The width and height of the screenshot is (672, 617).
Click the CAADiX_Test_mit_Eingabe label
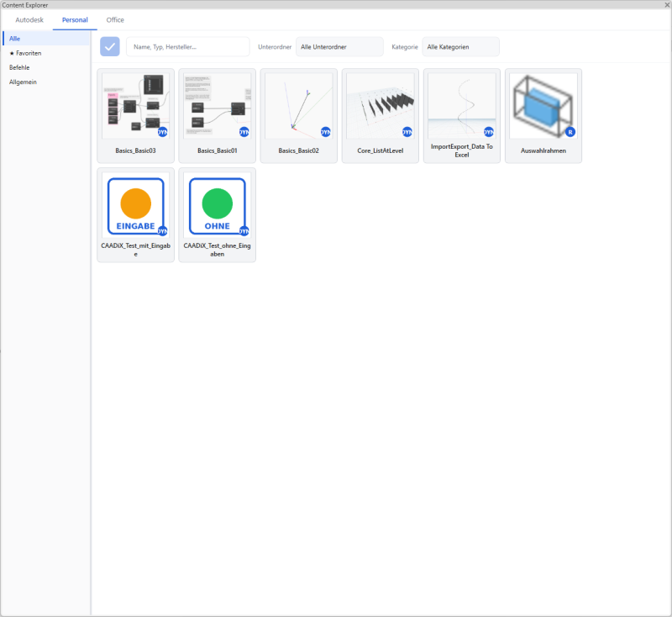(135, 250)
